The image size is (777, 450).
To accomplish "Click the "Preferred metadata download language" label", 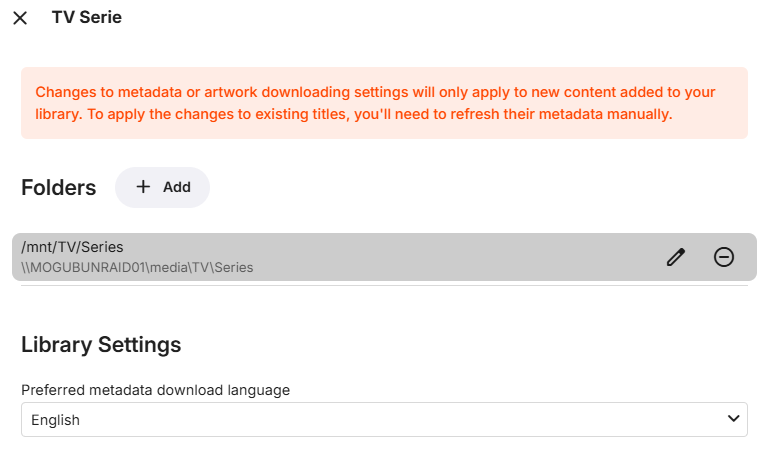I will [155, 390].
